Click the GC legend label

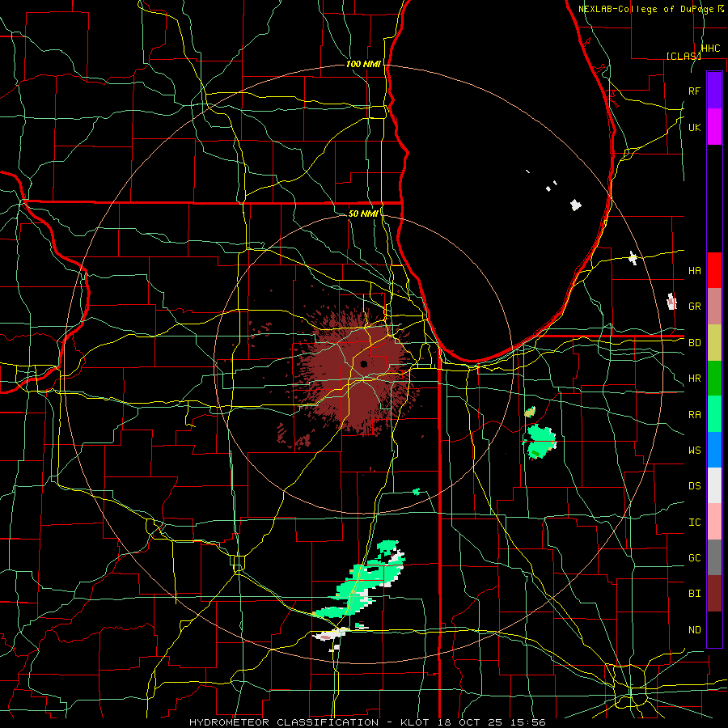coord(695,557)
